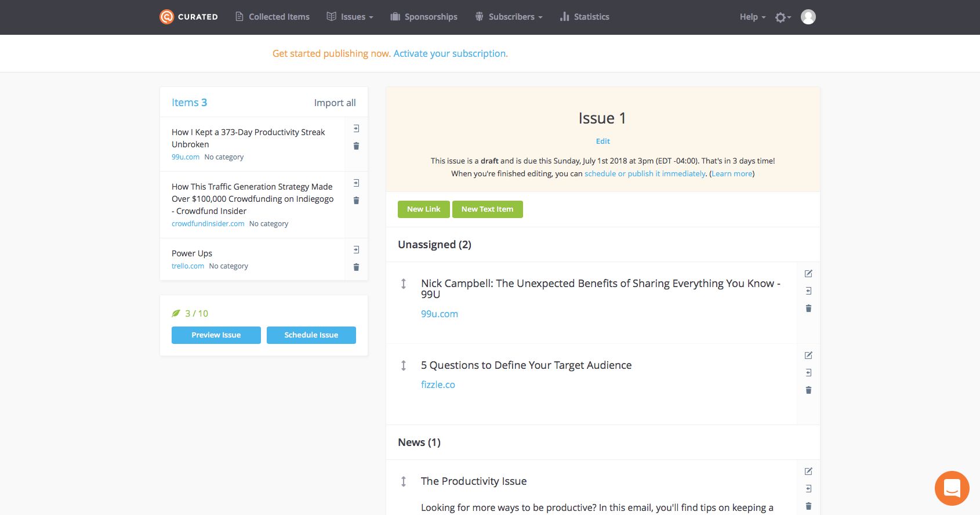
Task: Delete the Nick Campbell item
Action: (x=808, y=309)
